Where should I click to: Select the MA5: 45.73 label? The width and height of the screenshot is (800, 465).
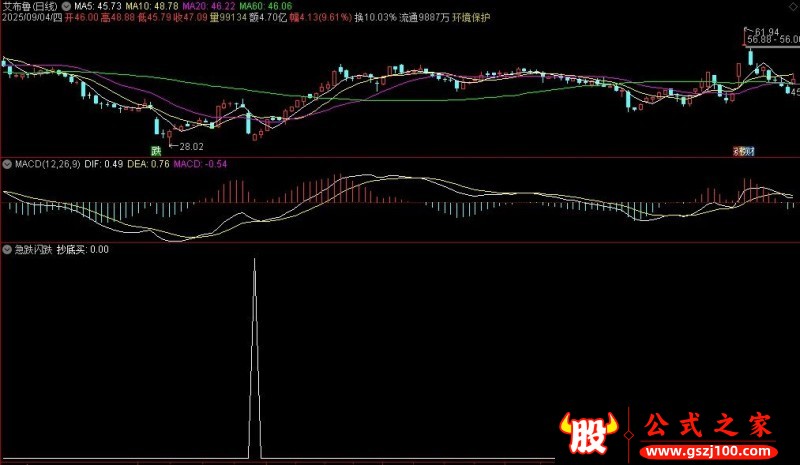[x=97, y=6]
